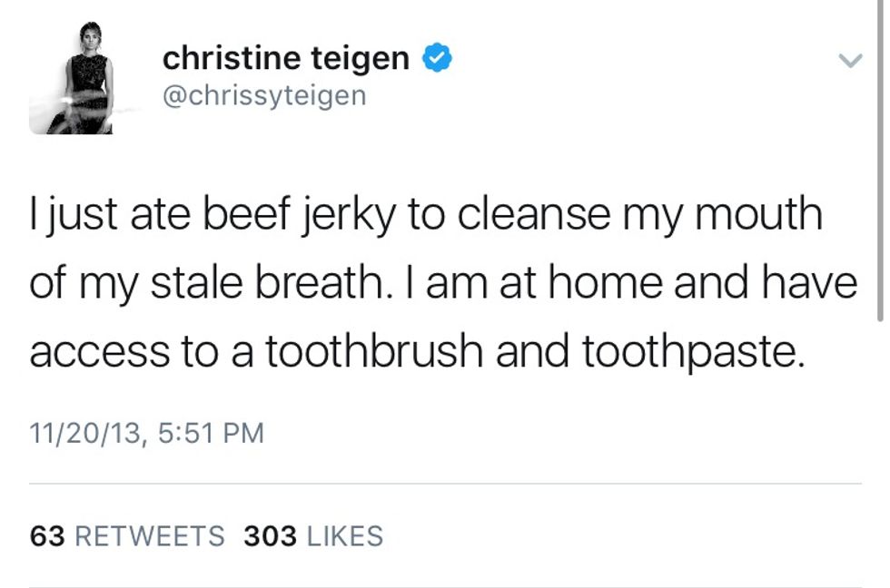Open the tweet options chevron menu
The height and width of the screenshot is (588, 890).
click(849, 61)
